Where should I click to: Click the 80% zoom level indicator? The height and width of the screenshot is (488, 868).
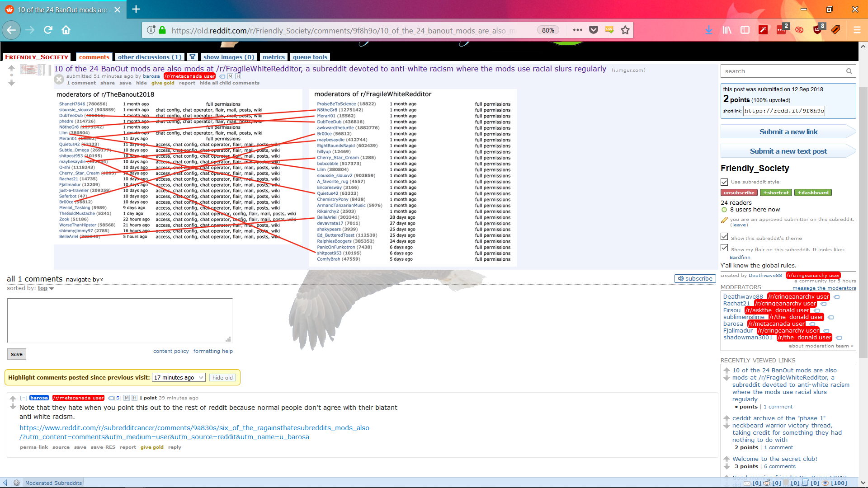tap(548, 30)
